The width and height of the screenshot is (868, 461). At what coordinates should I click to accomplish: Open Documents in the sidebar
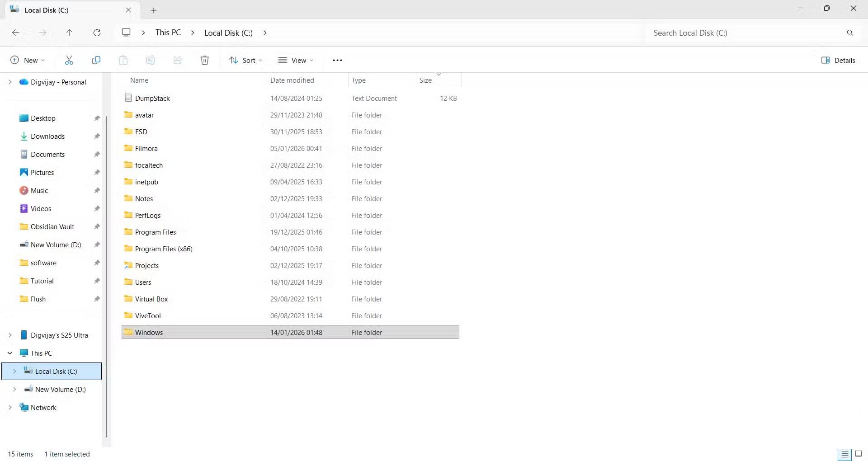47,155
